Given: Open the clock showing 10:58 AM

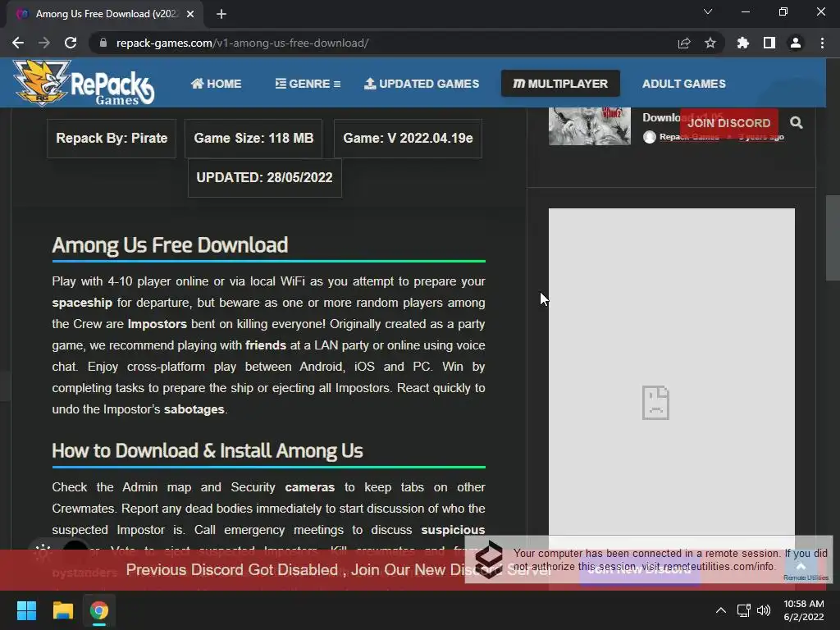Looking at the screenshot, I should tap(804, 610).
